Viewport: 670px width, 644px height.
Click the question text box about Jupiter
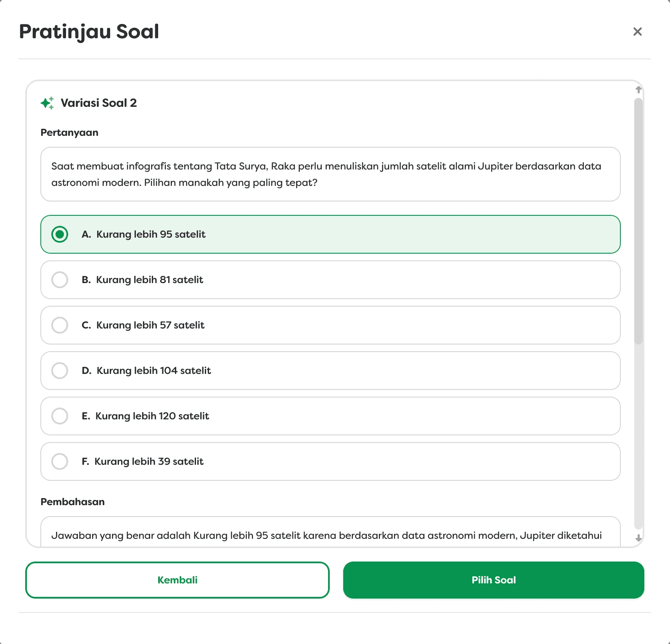pyautogui.click(x=331, y=174)
